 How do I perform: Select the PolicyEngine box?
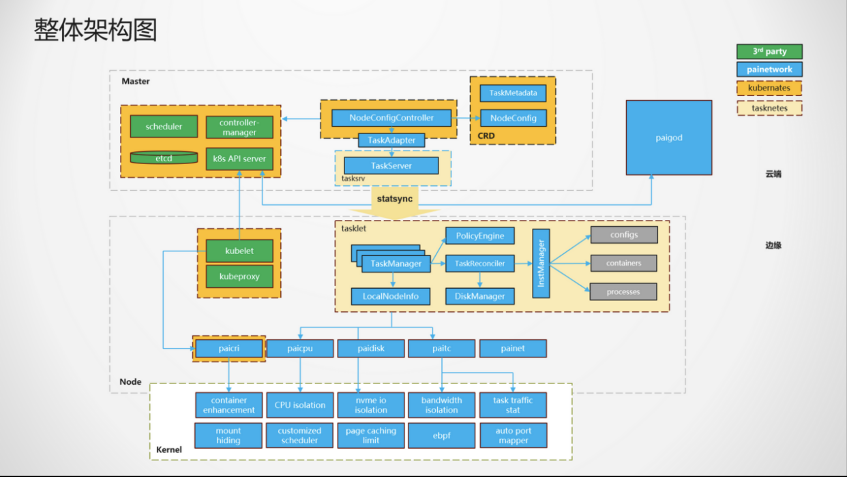[x=480, y=236]
